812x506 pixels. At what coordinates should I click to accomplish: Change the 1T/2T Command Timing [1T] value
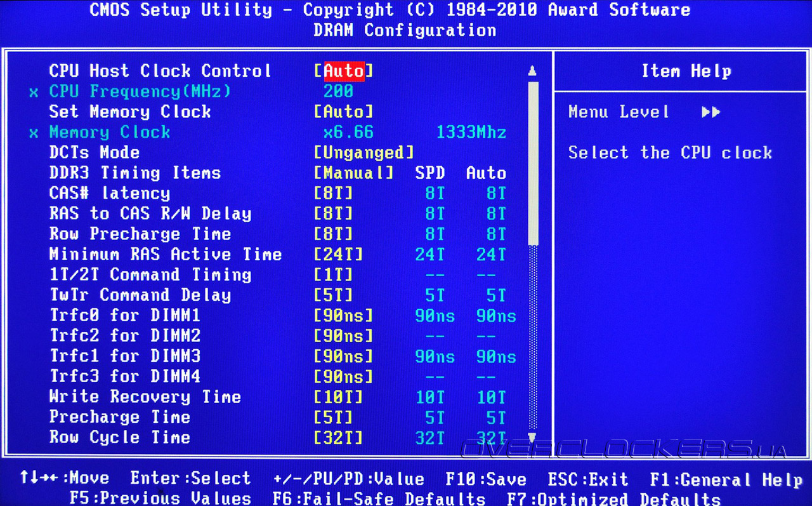pos(334,274)
